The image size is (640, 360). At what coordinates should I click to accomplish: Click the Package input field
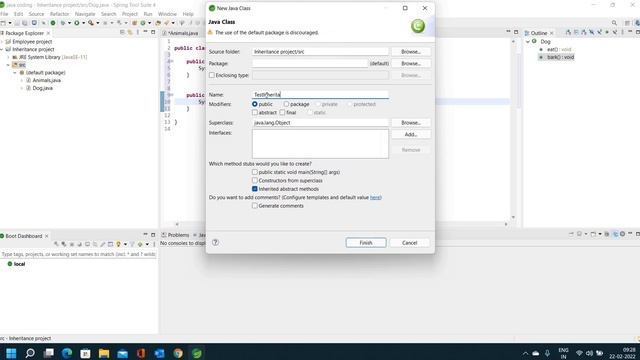(x=310, y=64)
